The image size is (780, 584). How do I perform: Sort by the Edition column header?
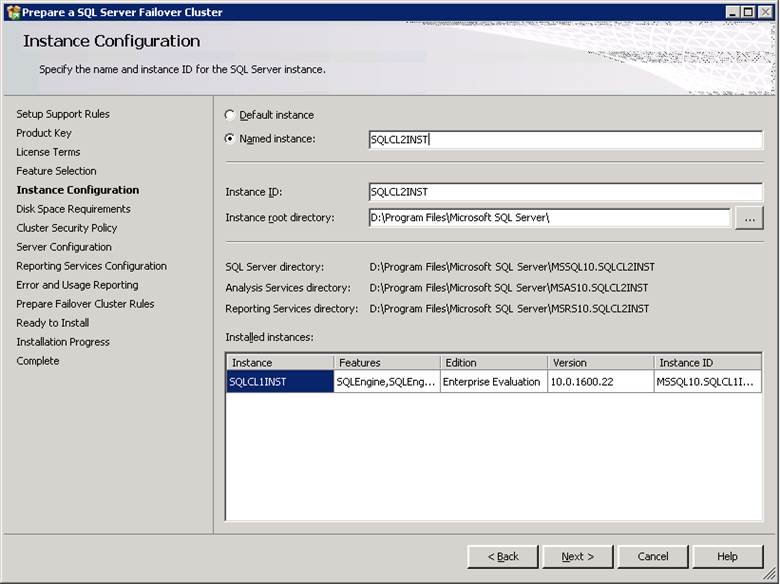click(494, 363)
